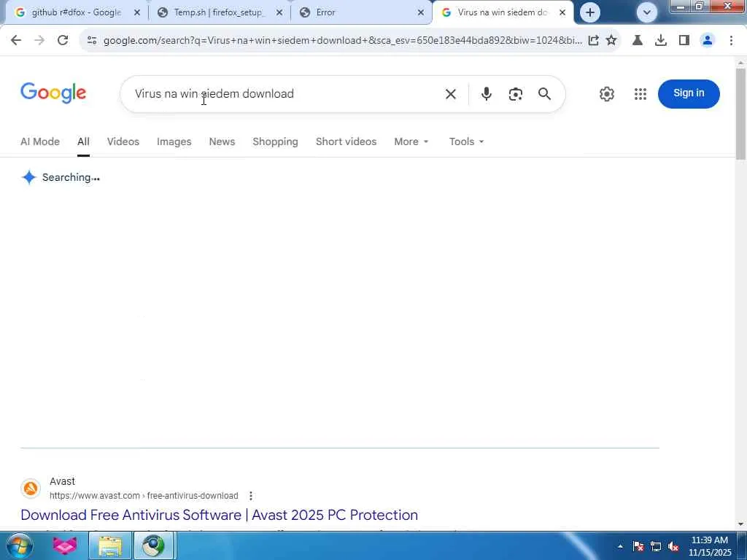Focus the Google search input

click(286, 94)
